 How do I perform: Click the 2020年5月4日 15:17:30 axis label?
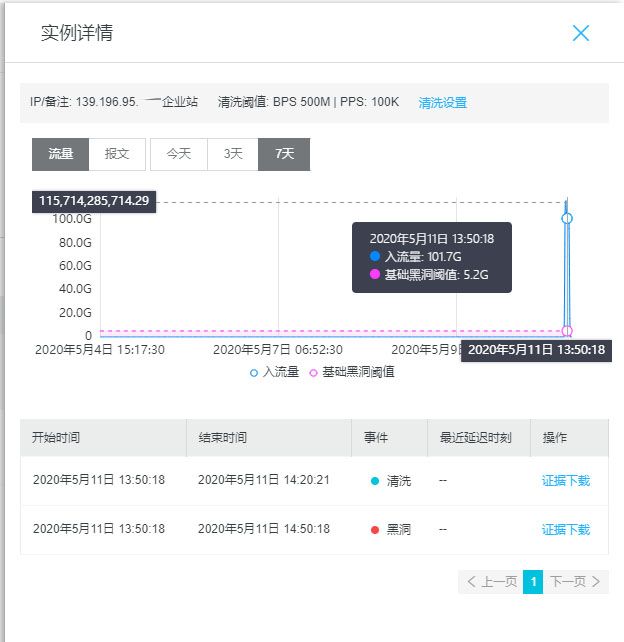pyautogui.click(x=100, y=350)
